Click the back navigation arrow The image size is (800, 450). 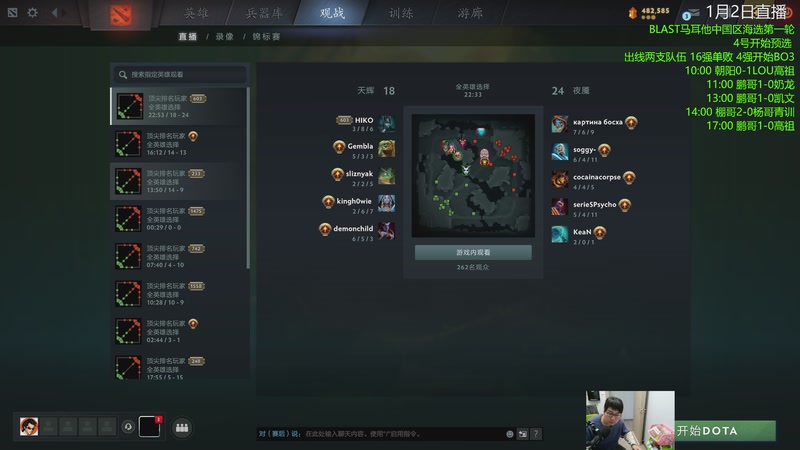[x=55, y=12]
